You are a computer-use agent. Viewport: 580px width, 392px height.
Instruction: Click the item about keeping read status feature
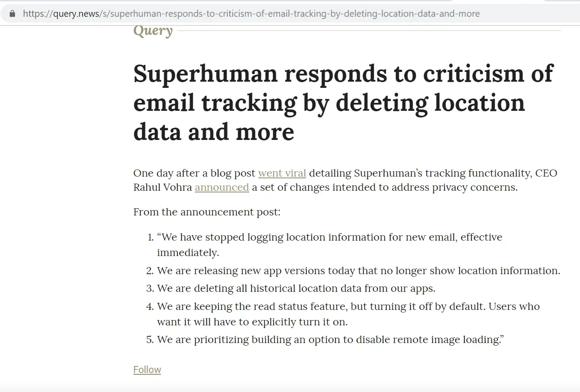pos(348,306)
